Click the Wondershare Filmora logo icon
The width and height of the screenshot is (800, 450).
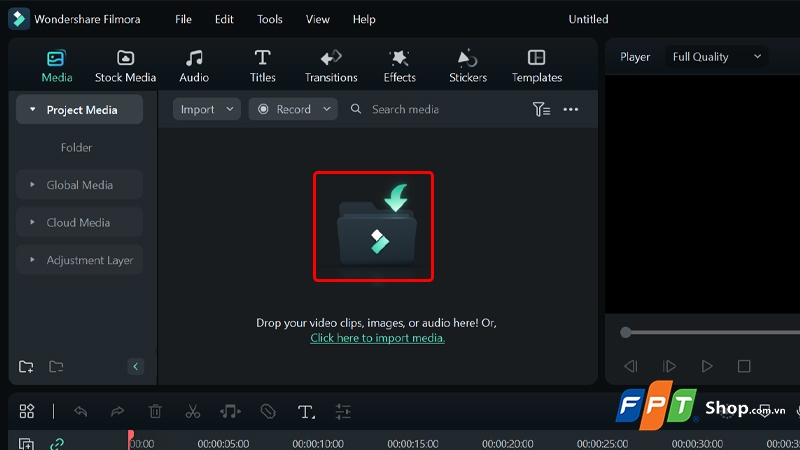(x=19, y=19)
